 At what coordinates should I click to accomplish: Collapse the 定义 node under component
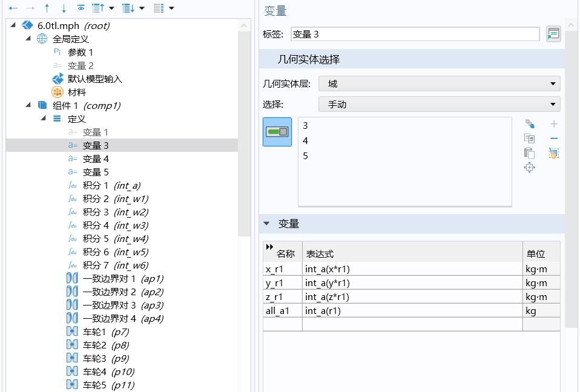point(43,119)
